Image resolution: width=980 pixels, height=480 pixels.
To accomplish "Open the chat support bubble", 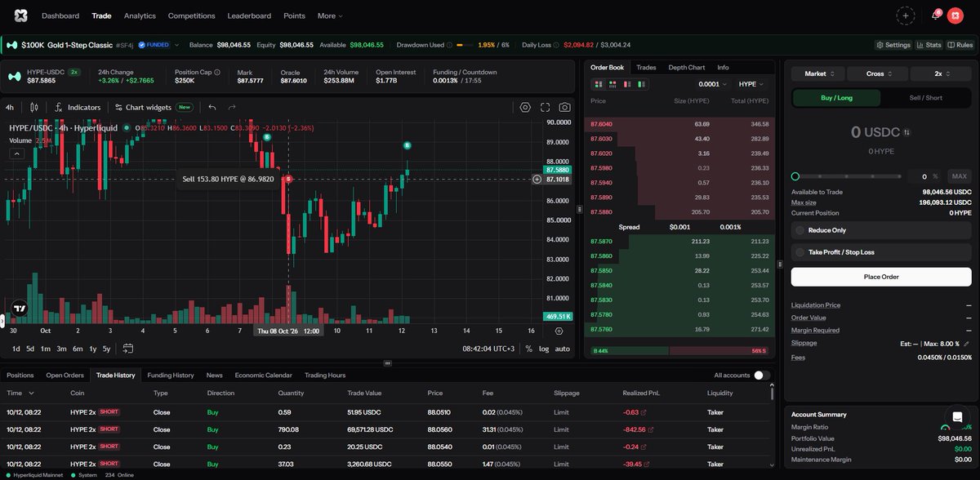I will (956, 416).
